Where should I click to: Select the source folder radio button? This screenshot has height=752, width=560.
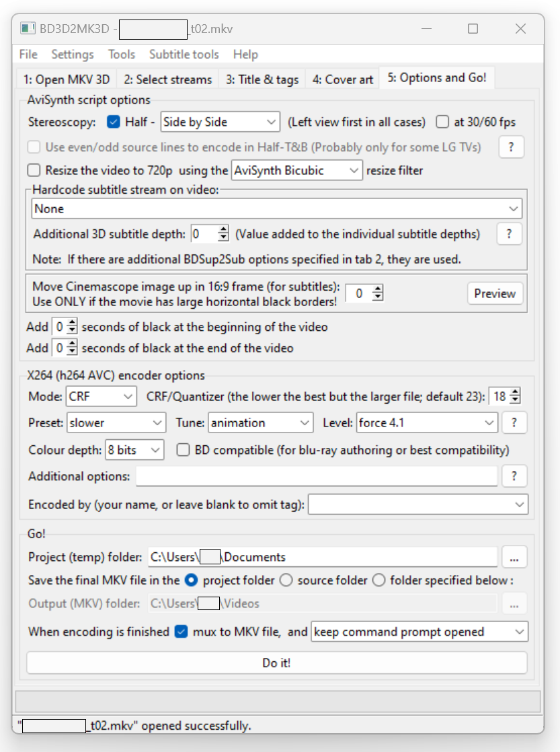(x=284, y=580)
